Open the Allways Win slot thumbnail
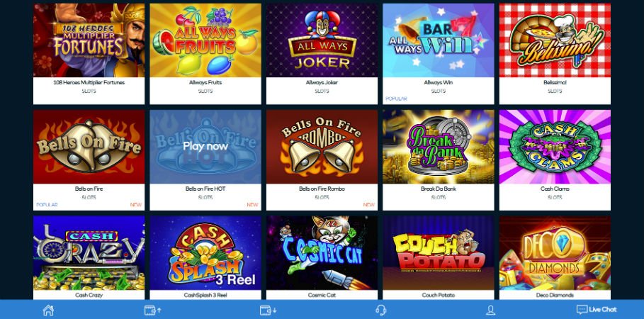The height and width of the screenshot is (319, 644). tap(439, 40)
